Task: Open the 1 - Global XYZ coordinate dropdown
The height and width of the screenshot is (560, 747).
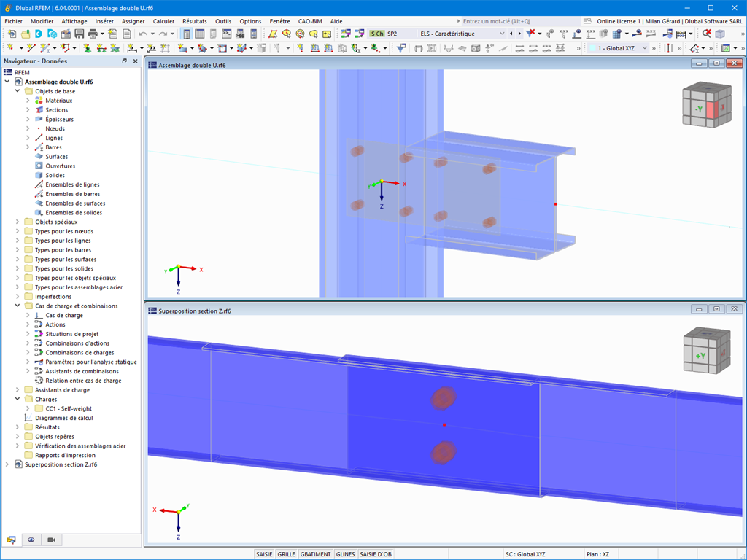Action: coord(619,48)
